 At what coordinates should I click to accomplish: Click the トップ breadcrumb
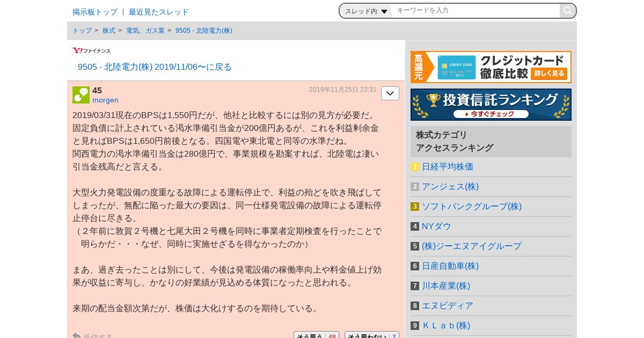[x=82, y=31]
